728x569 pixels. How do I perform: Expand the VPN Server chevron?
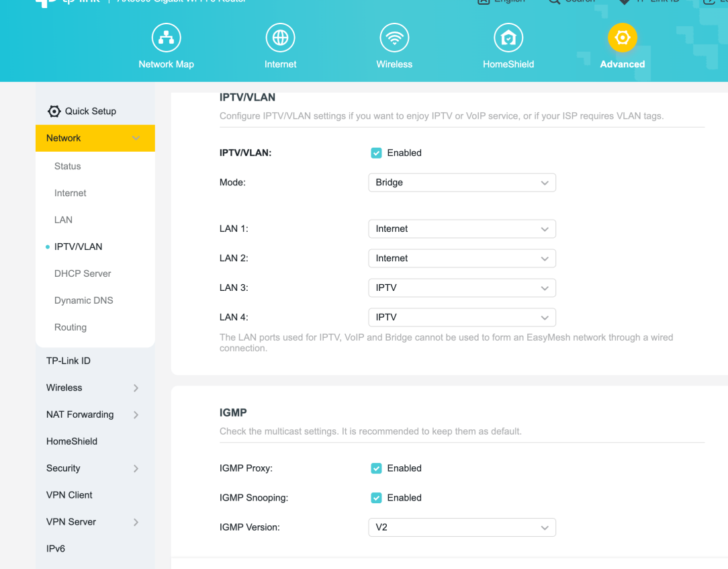click(136, 522)
